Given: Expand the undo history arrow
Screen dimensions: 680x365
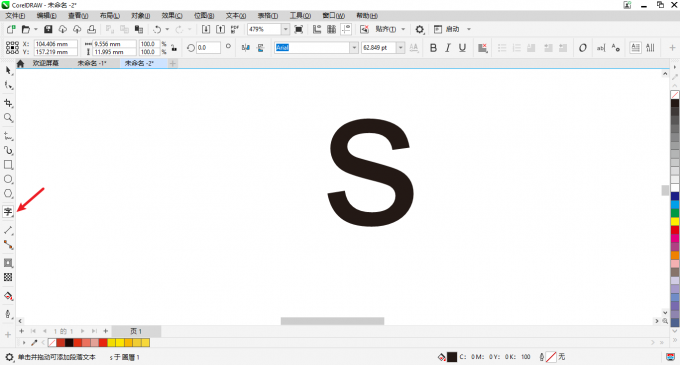Looking at the screenshot, I should 167,29.
